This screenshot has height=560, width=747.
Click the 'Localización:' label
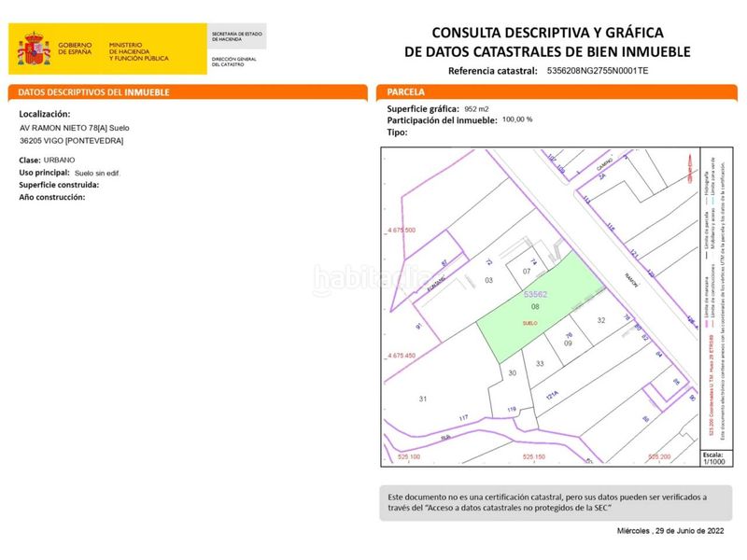(44, 114)
